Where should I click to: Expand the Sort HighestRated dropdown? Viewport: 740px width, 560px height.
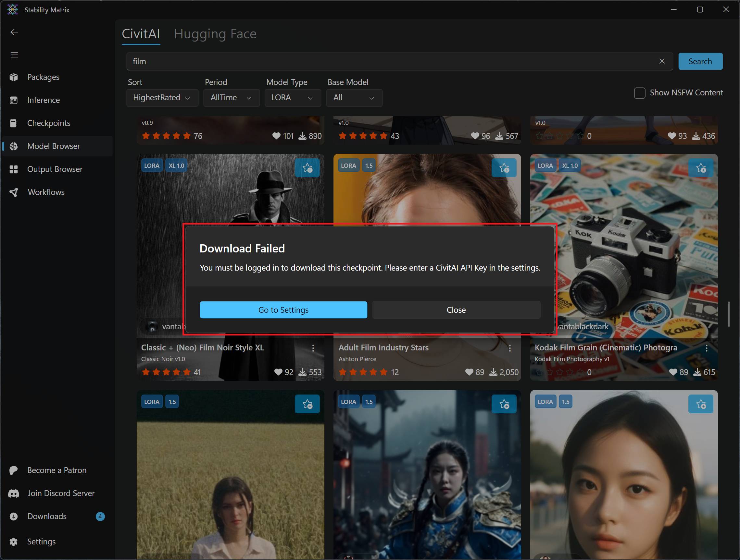162,98
